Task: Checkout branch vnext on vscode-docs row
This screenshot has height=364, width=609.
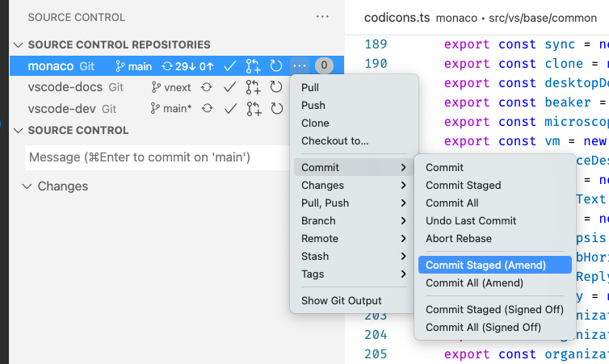Action: (171, 87)
